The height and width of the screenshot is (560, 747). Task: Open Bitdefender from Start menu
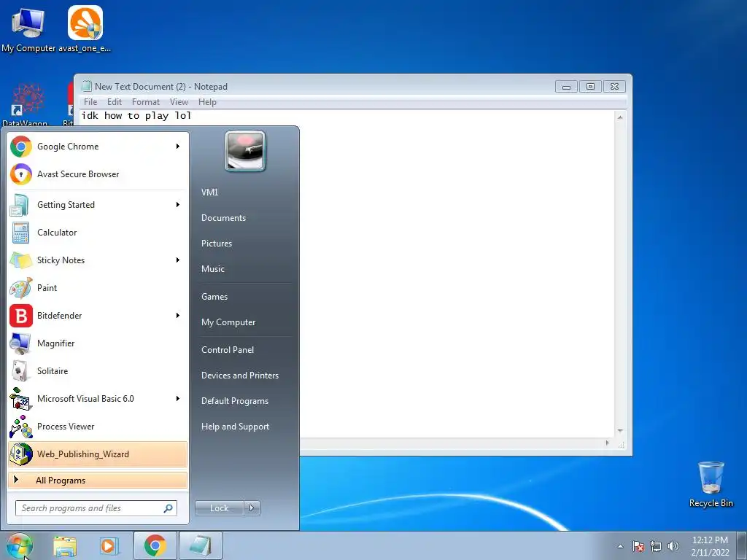tap(98, 315)
